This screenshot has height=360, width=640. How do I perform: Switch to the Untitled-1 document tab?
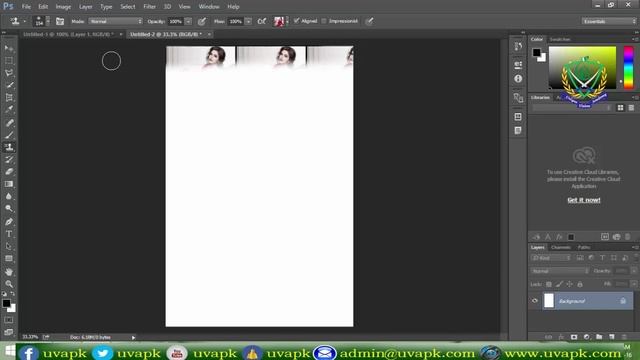pyautogui.click(x=68, y=34)
